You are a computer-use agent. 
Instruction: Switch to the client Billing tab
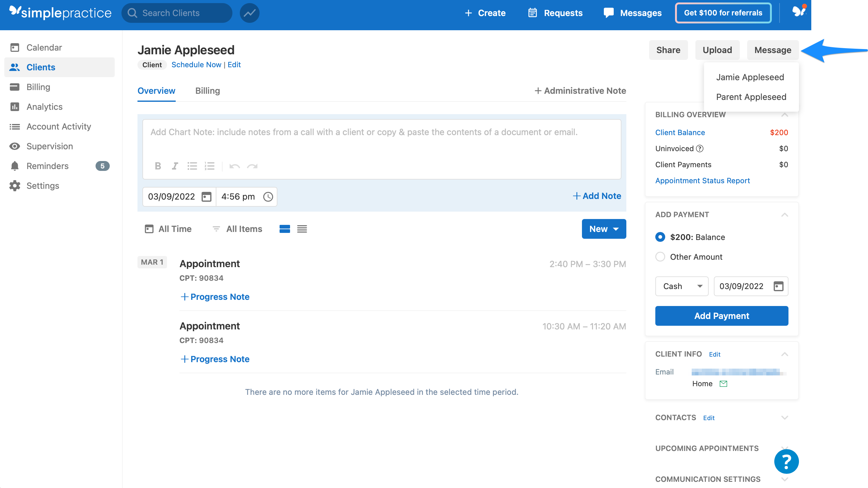[x=207, y=91]
